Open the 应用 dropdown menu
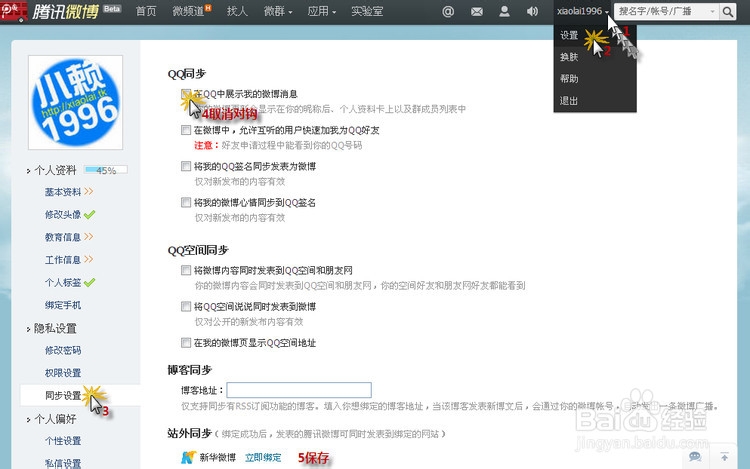 (321, 11)
